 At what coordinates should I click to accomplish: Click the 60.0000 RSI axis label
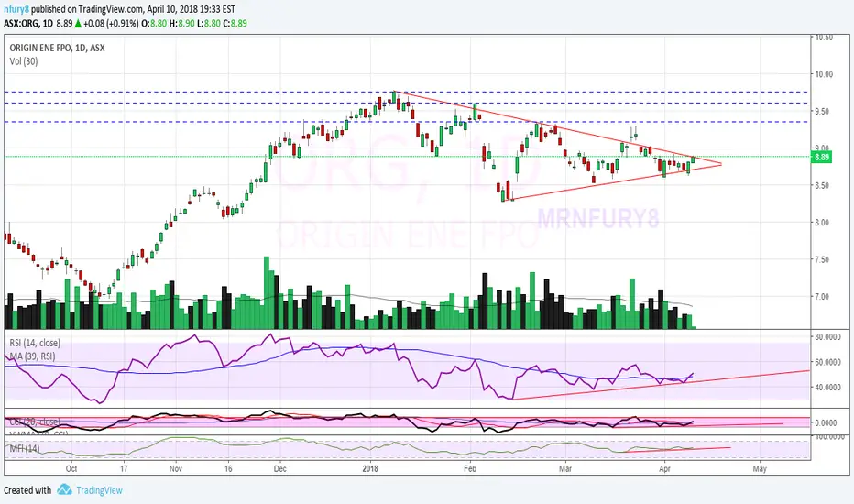[827, 362]
